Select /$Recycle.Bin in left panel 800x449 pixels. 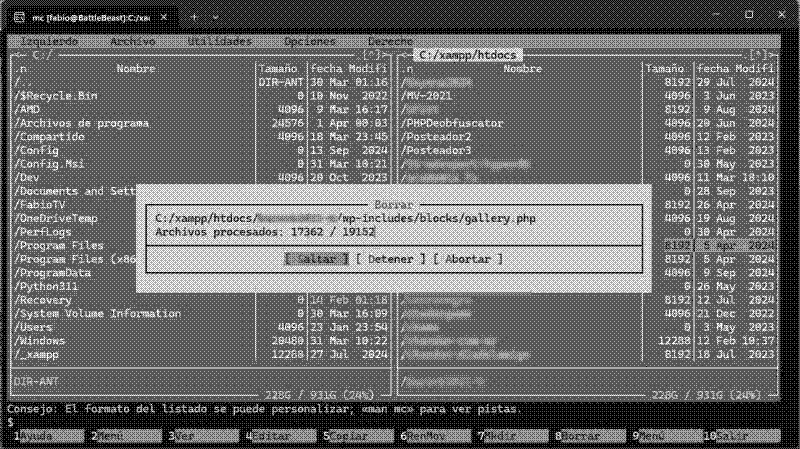(x=56, y=96)
